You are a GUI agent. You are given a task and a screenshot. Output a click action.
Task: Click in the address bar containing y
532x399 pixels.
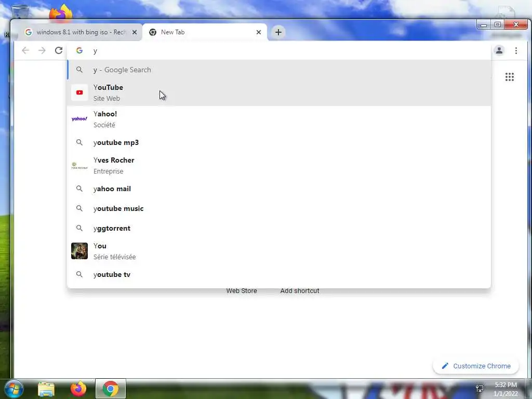tap(279, 50)
